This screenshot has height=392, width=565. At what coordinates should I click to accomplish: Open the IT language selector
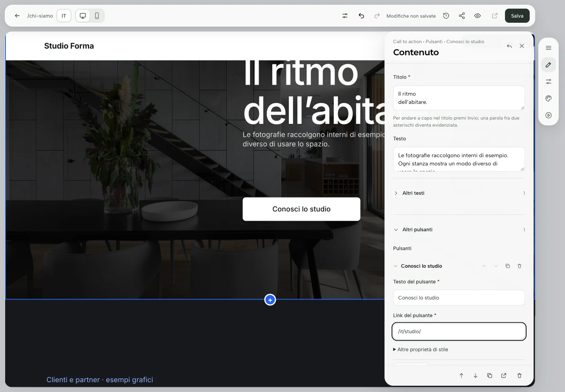(64, 16)
